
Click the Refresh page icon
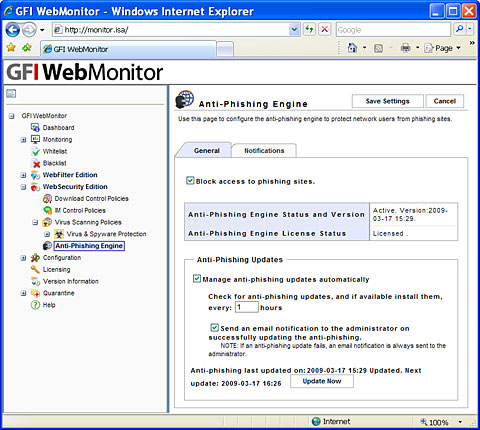coord(309,30)
